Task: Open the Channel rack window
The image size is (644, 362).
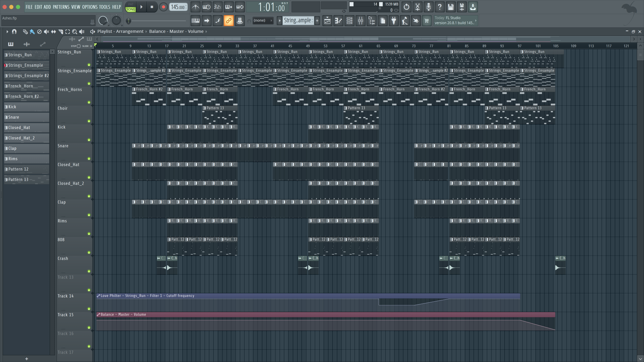Action: (x=350, y=21)
